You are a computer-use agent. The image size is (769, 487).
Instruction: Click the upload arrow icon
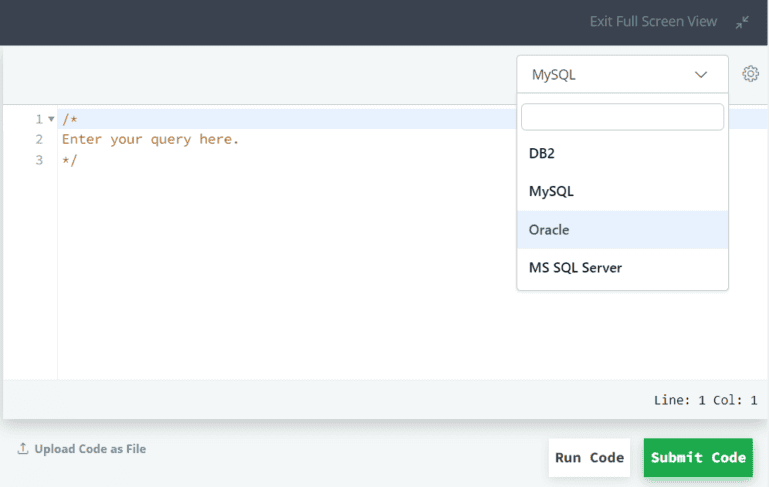(23, 448)
